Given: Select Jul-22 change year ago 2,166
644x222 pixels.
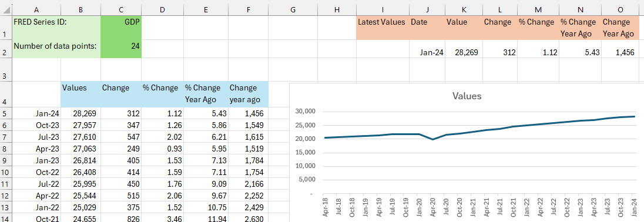Looking at the screenshot, I should click(x=248, y=183).
